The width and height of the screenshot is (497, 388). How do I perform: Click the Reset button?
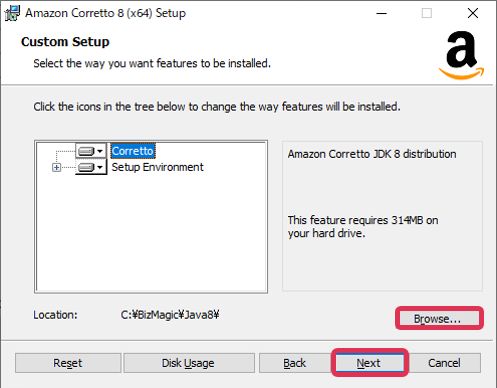(x=68, y=363)
